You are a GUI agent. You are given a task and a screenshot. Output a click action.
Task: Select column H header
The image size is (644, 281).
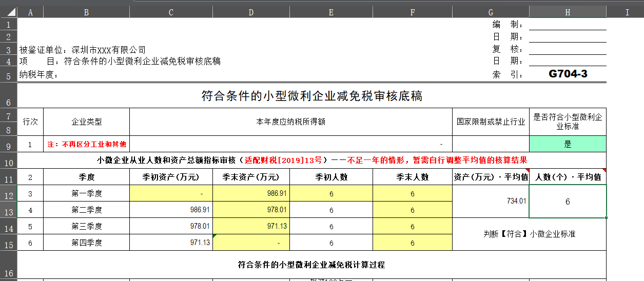[x=568, y=12]
